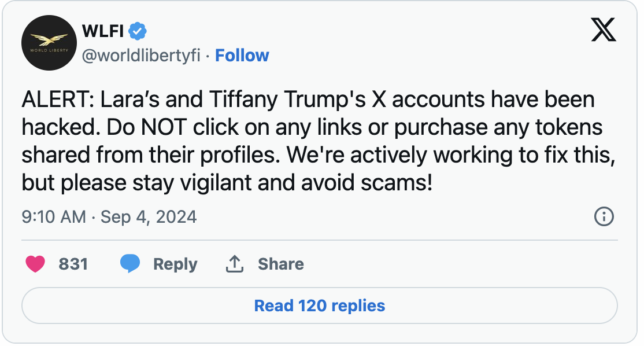Screen dimensions: 644x346
Task: Open the 9:10 AM timestamp
Action: click(54, 217)
